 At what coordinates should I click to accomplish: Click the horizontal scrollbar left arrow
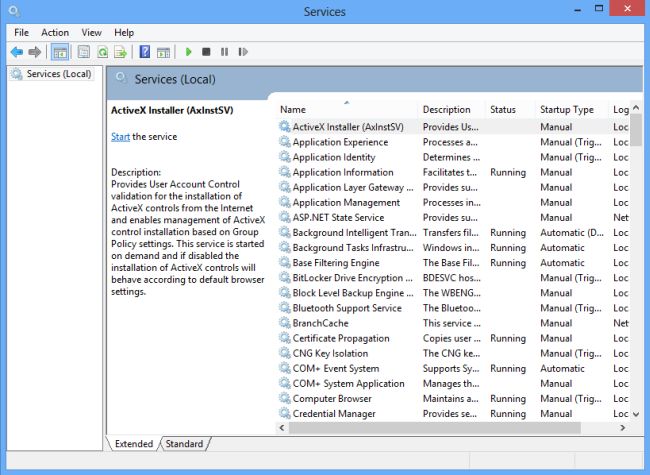point(282,428)
